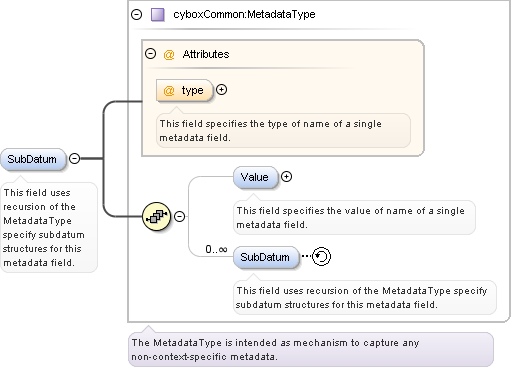Click the cyboxCommon:MetadataType title text
Image resolution: width=512 pixels, height=370 pixels.
coord(244,14)
